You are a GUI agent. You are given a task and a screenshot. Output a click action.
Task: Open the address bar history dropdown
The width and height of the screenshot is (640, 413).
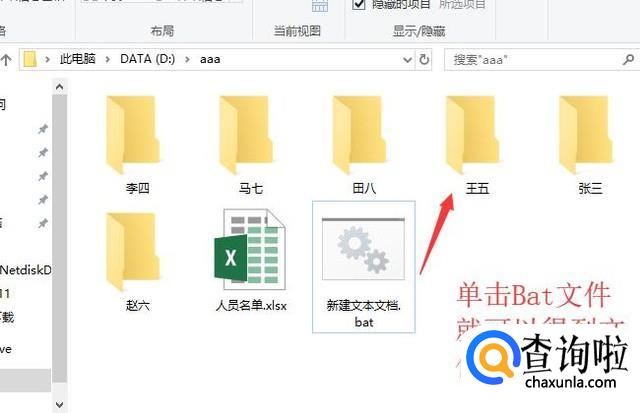click(407, 60)
